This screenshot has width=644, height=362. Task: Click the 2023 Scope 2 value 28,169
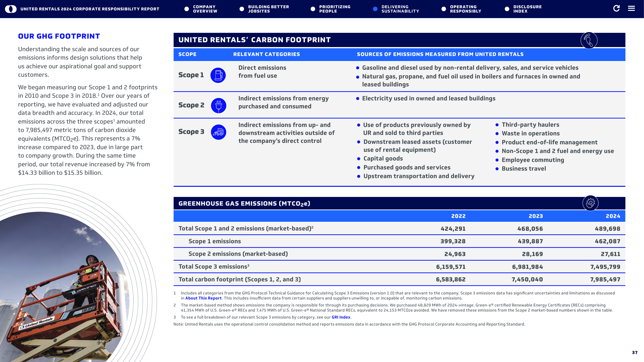(532, 254)
